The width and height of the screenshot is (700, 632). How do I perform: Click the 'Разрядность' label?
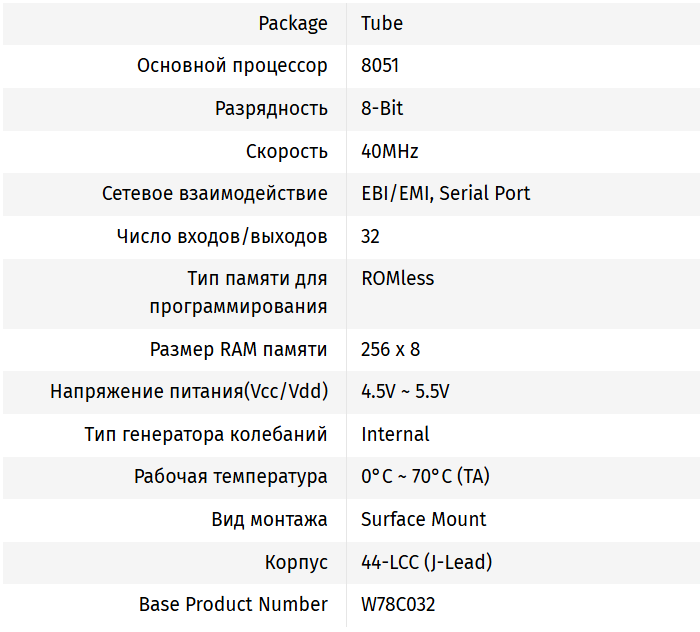click(x=271, y=108)
